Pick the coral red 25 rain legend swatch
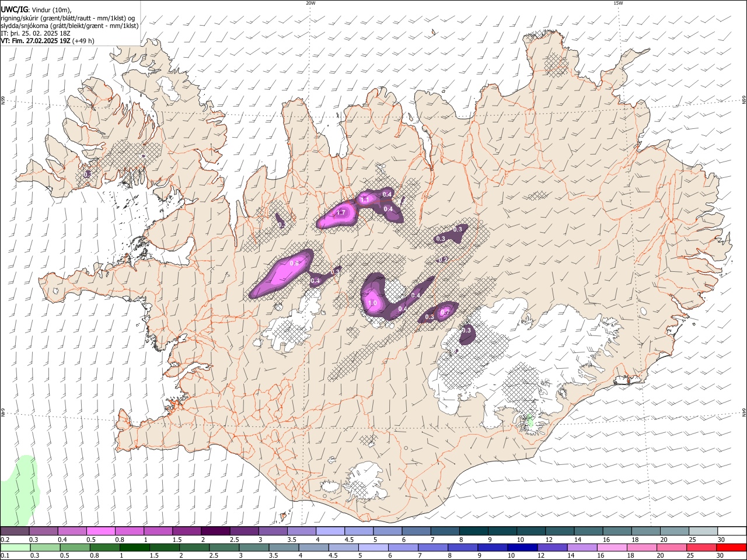This screenshot has height=560, width=747. point(701,547)
